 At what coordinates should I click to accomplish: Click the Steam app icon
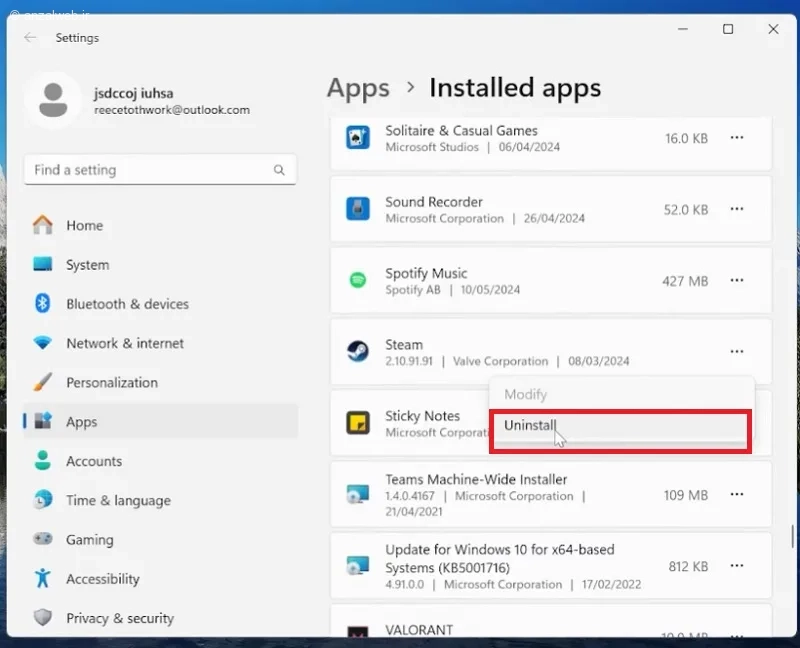[358, 352]
